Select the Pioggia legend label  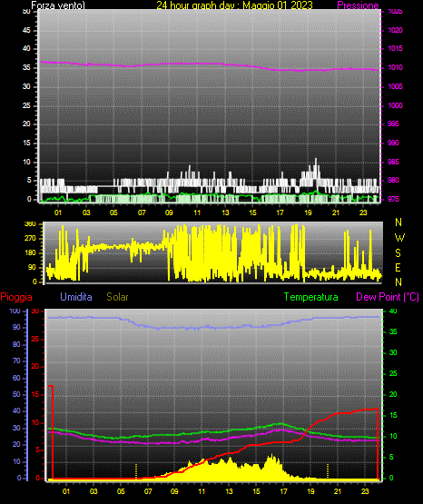16,297
